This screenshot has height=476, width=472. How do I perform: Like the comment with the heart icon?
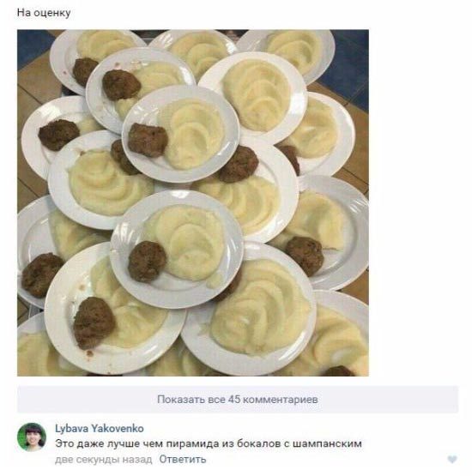click(452, 460)
